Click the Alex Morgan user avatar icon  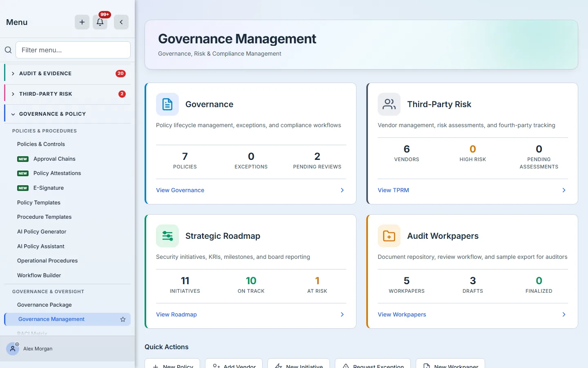[13, 349]
